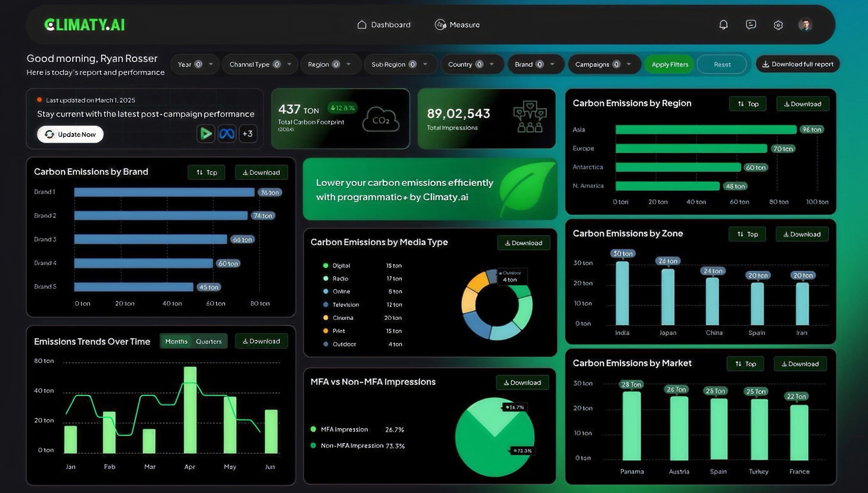The image size is (868, 493).
Task: Select the Brand 1 blue emissions bar
Action: (164, 192)
